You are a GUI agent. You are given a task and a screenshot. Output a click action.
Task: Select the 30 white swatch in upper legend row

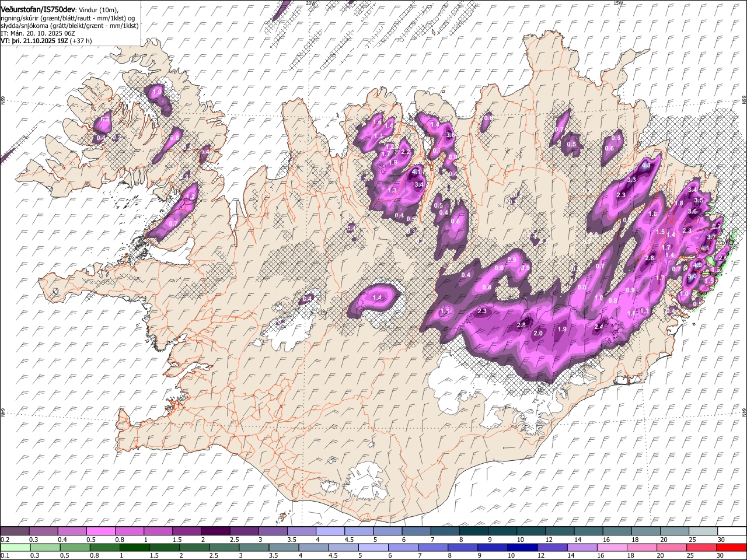pyautogui.click(x=731, y=531)
